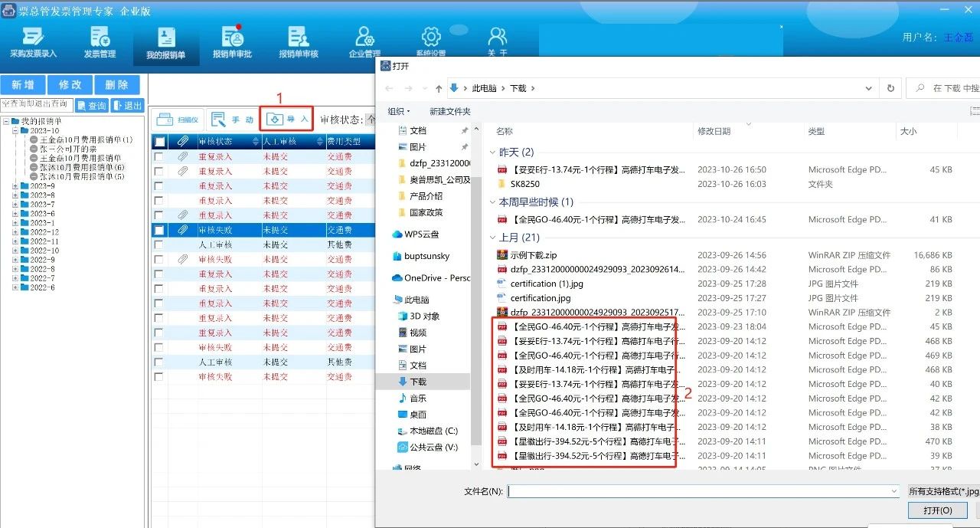Click the 扫描仪 scanner button
980x528 pixels.
pyautogui.click(x=178, y=120)
